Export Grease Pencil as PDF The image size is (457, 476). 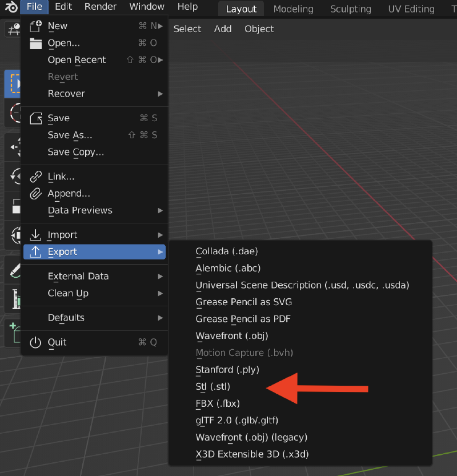(x=300, y=319)
